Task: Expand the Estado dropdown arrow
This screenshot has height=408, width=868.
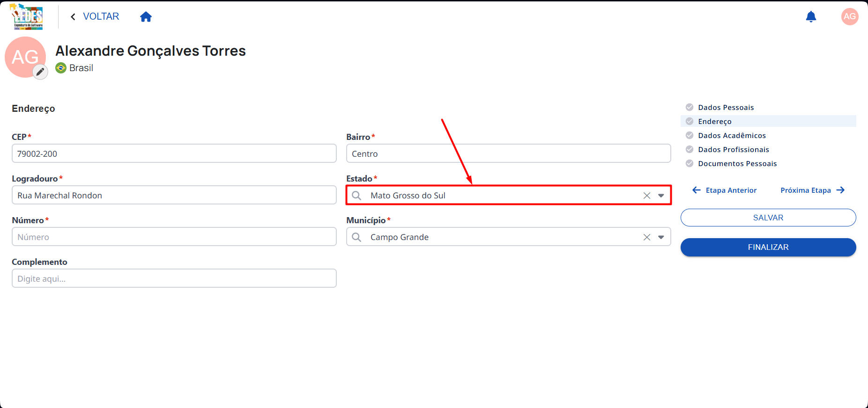Action: pyautogui.click(x=661, y=196)
